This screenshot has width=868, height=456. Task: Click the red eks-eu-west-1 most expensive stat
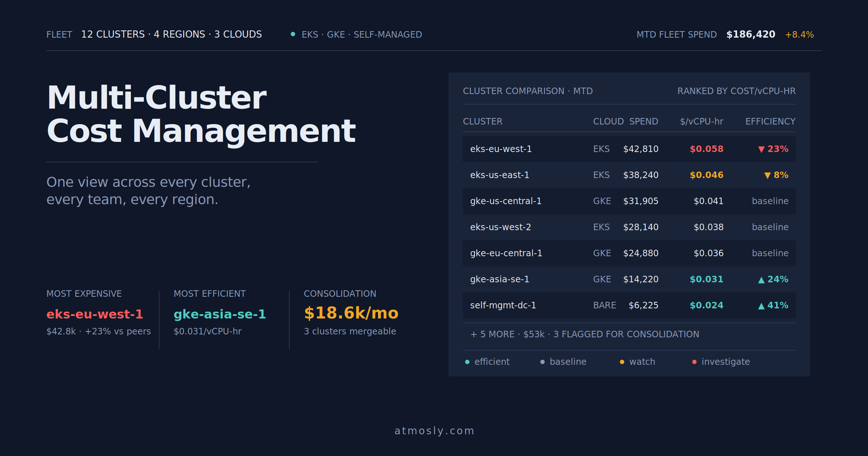coord(95,314)
